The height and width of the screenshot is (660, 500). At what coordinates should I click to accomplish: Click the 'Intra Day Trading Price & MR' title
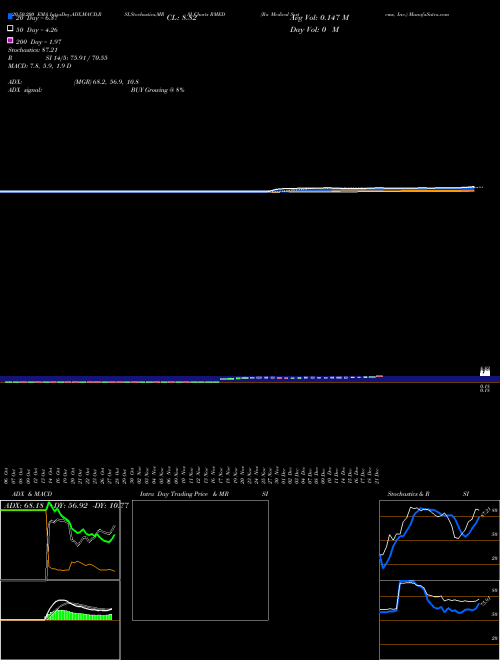pos(184,494)
